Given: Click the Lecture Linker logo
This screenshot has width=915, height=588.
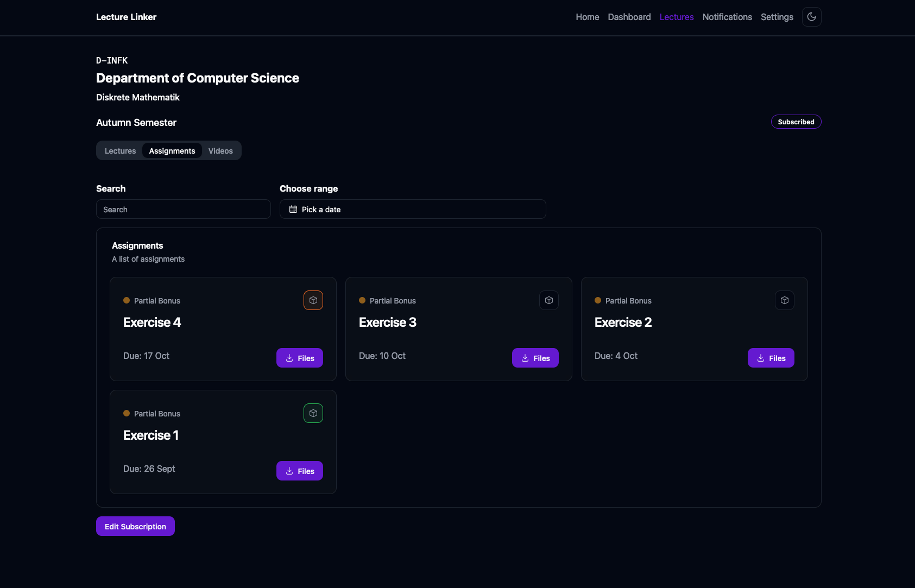Looking at the screenshot, I should click(x=126, y=17).
